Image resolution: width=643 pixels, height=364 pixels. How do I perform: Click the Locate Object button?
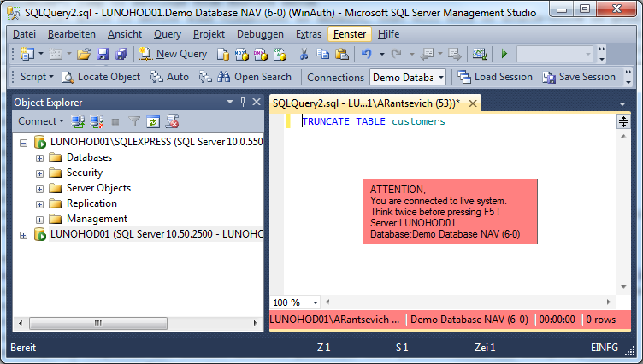(x=101, y=77)
